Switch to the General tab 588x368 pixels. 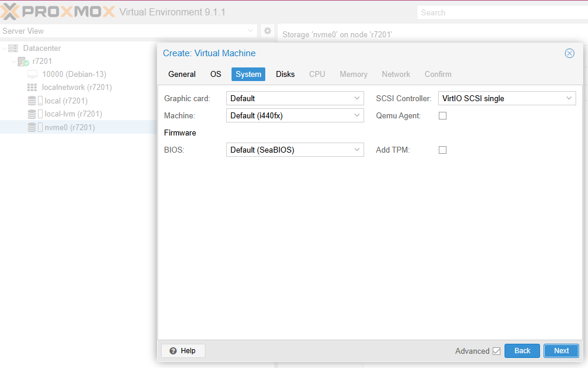(182, 75)
